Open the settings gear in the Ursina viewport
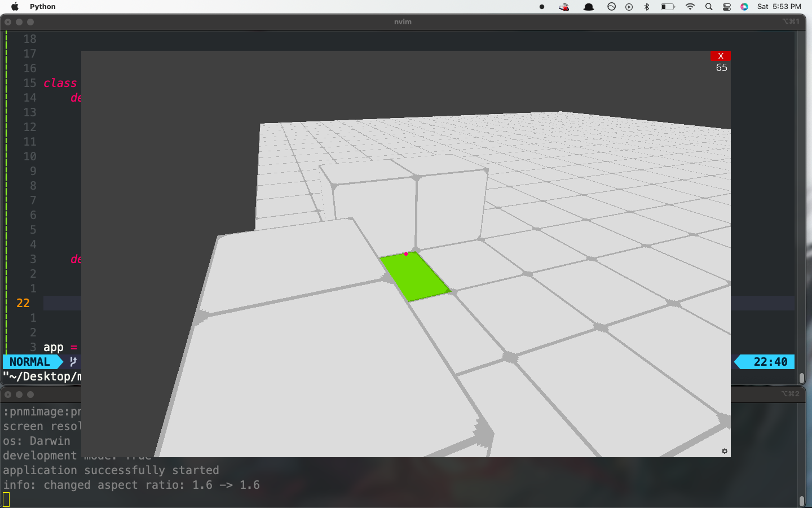Viewport: 812px width, 508px height. pyautogui.click(x=724, y=451)
